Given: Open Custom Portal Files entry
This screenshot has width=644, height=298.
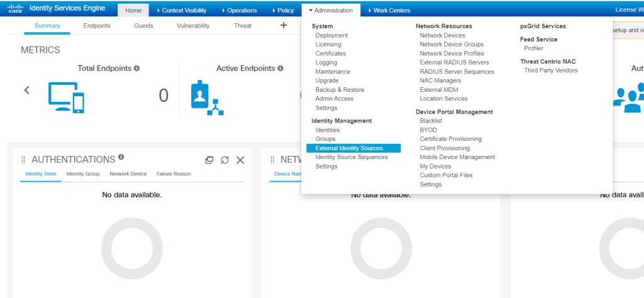Looking at the screenshot, I should [x=446, y=175].
